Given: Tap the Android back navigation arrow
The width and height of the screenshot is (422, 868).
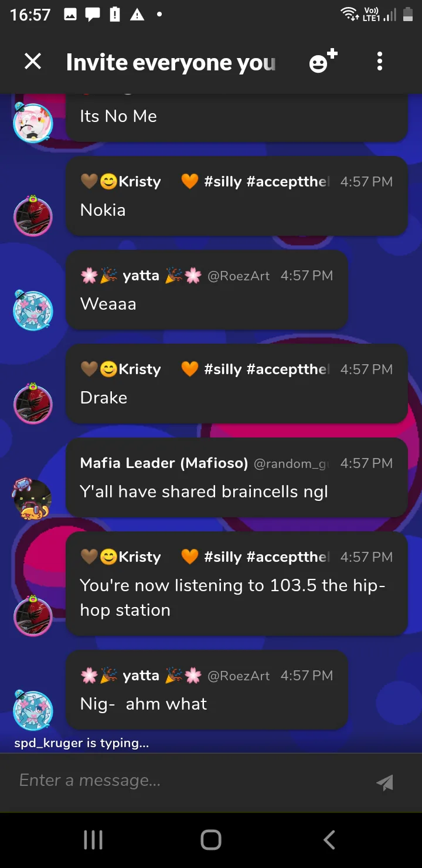Looking at the screenshot, I should point(329,840).
